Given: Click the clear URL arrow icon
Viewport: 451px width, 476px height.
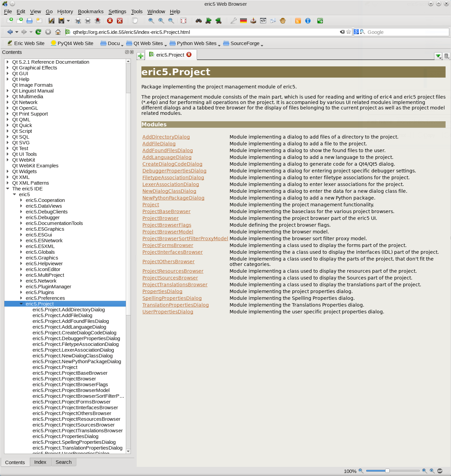Looking at the screenshot, I should (x=342, y=32).
